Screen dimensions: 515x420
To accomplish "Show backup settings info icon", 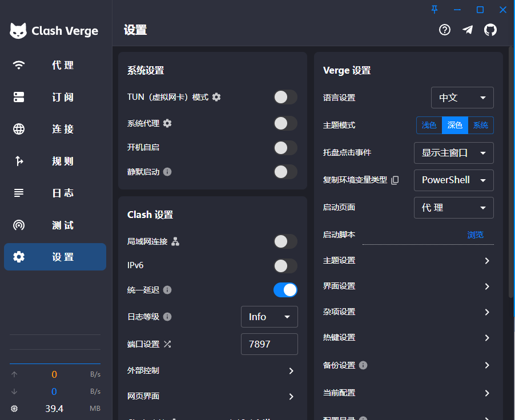I will [363, 365].
